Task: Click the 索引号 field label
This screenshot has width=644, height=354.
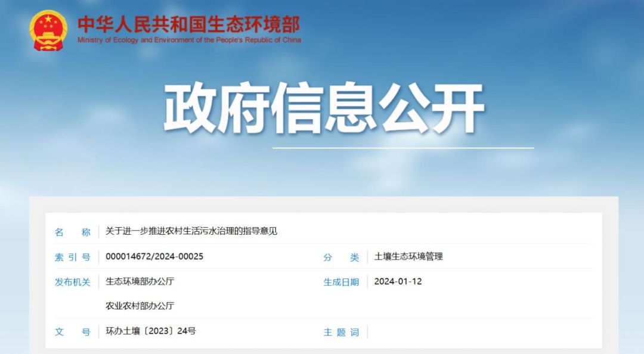Action: (72, 257)
